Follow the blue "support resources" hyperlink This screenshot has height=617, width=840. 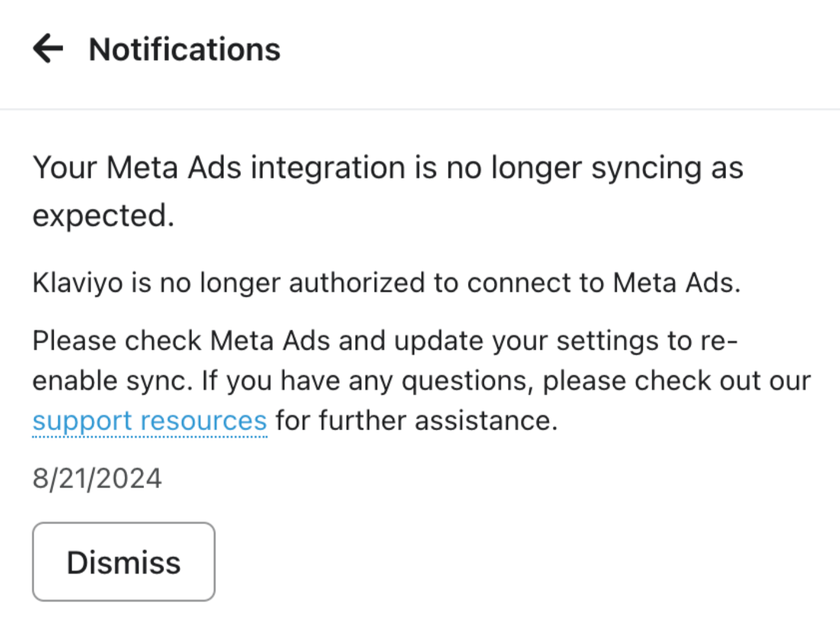pos(149,421)
